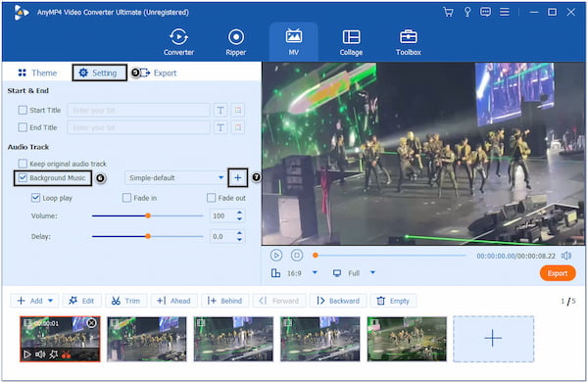The height and width of the screenshot is (383, 588).
Task: Open End Title font text icon
Action: [220, 127]
